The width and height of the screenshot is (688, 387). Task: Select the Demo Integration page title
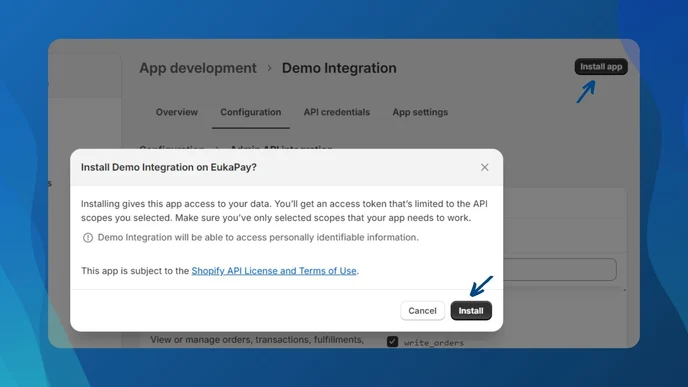[x=339, y=68]
